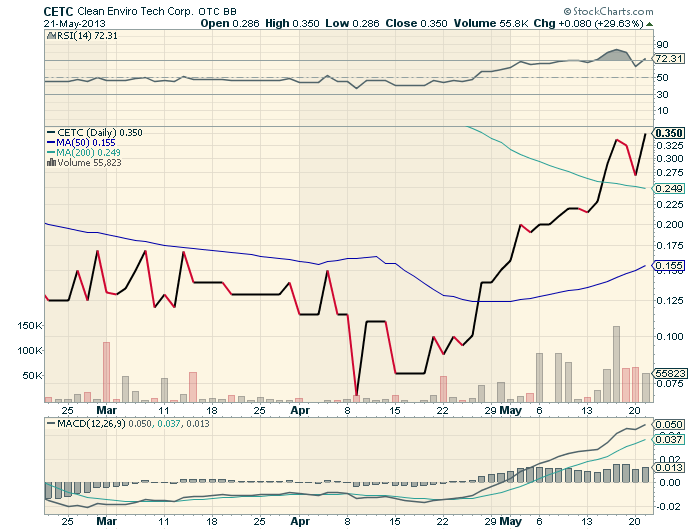Image resolution: width=700 pixels, height=530 pixels.
Task: Click the 0.100 price axis label
Action: point(670,337)
